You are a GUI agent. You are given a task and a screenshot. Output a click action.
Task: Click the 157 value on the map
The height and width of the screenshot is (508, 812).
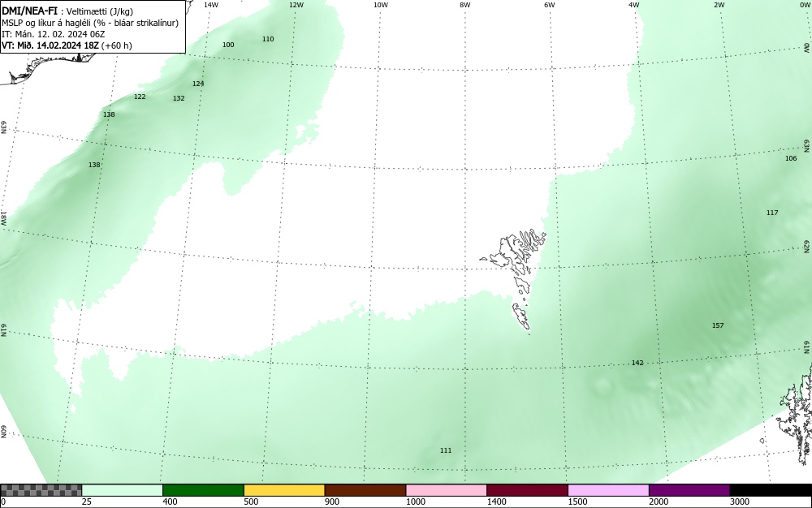[718, 325]
